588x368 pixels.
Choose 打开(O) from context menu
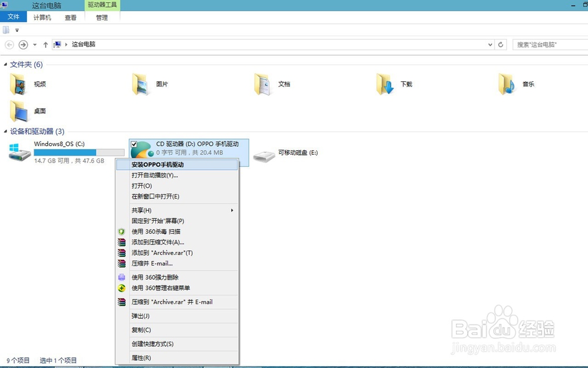pos(177,186)
